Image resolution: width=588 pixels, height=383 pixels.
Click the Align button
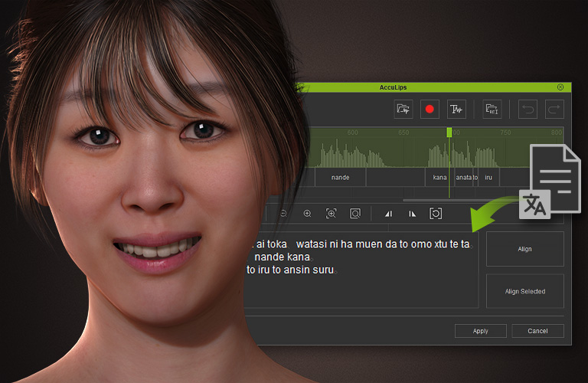(524, 249)
